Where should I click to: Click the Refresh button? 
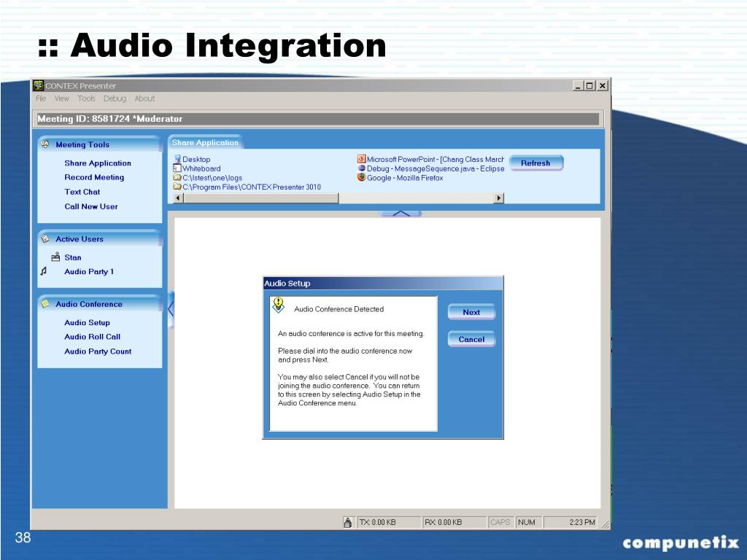(x=535, y=163)
